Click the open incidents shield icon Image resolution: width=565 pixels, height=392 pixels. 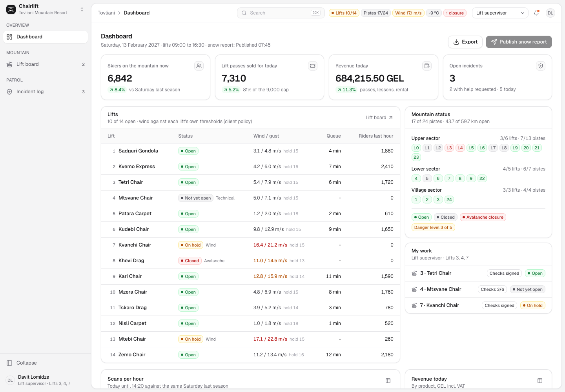click(x=541, y=66)
